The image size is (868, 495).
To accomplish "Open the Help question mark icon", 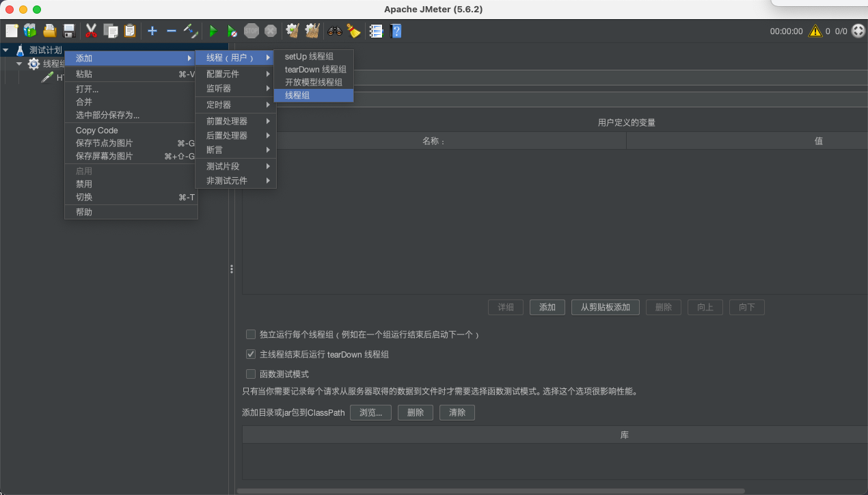I will pos(395,31).
